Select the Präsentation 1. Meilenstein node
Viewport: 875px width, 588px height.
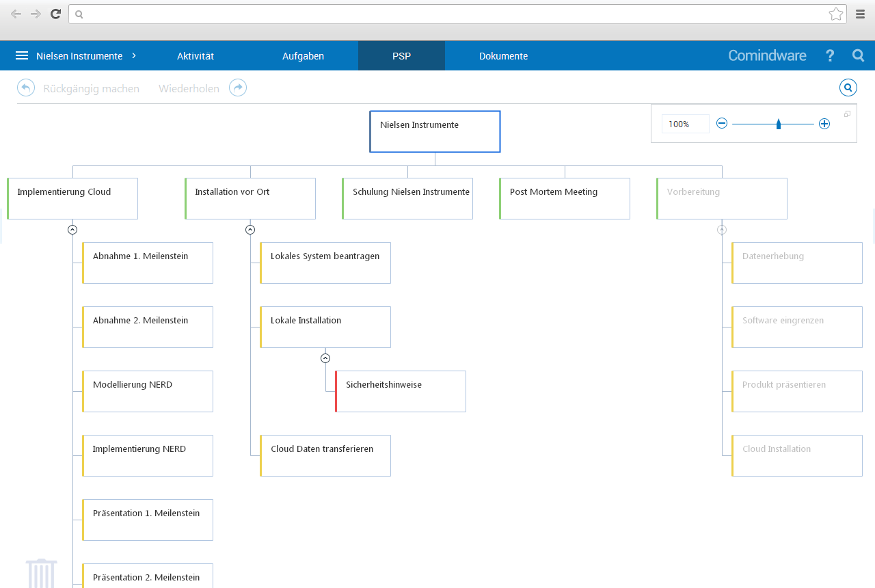pos(148,520)
